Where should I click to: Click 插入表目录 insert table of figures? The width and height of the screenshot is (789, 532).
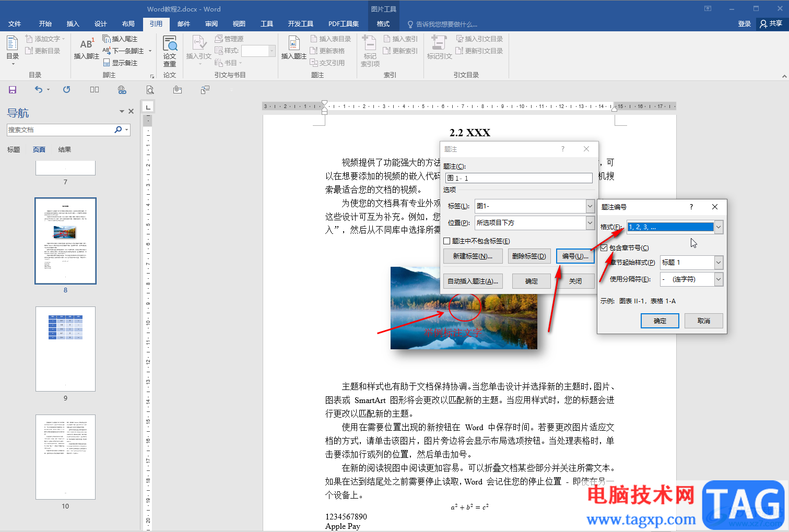tap(331, 39)
